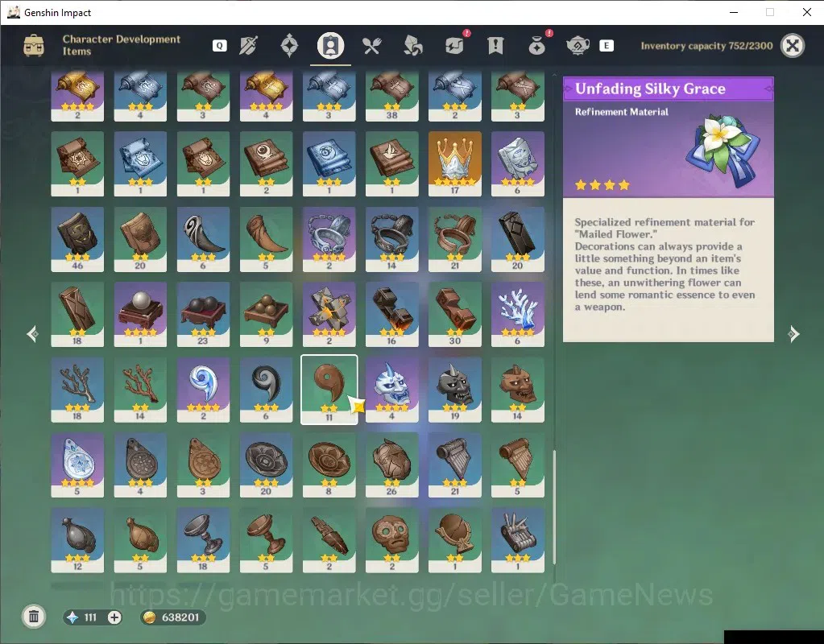This screenshot has height=644, width=824.
Task: Select the dark orbs tray, count 23
Action: pos(203,314)
